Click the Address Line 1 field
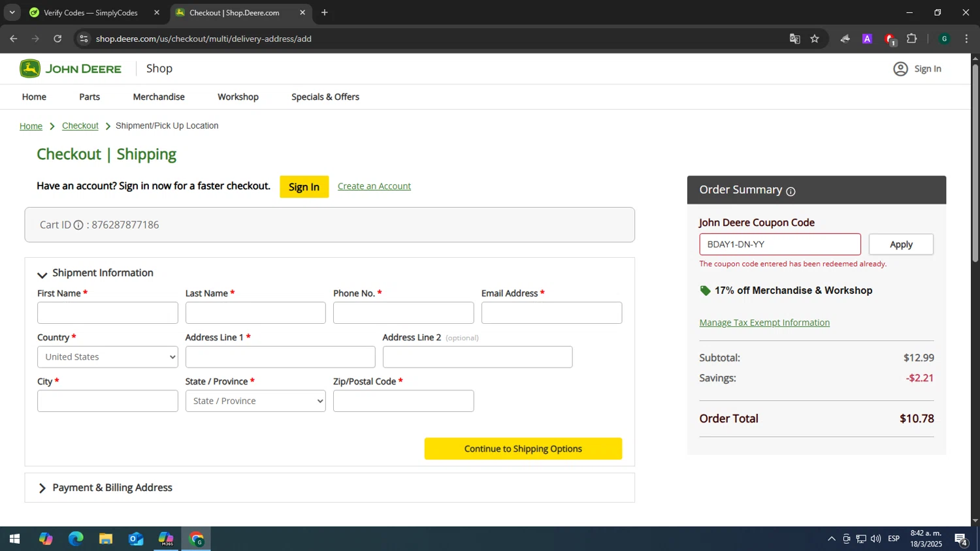This screenshot has width=980, height=551. click(280, 357)
